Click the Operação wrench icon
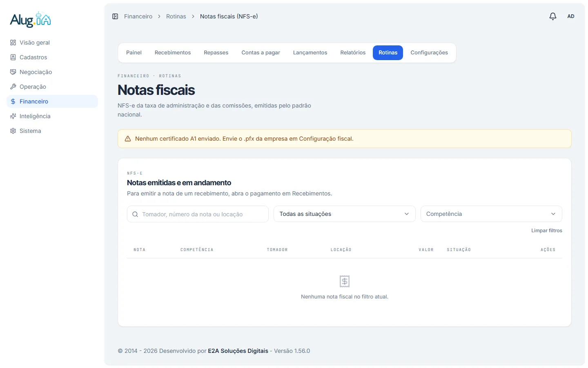Screen dimensions: 588x368 pos(13,87)
